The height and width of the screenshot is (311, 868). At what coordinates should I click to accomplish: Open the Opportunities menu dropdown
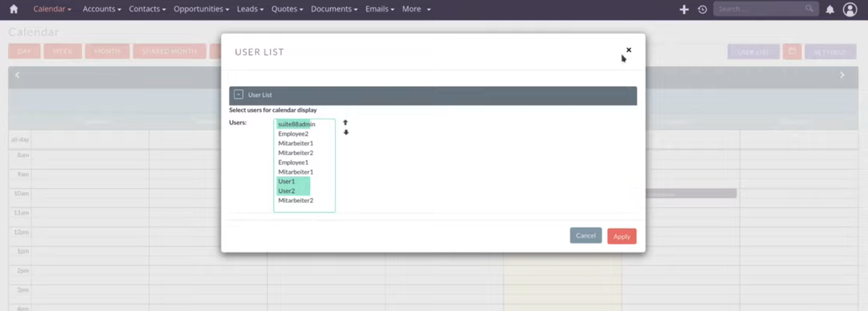point(201,9)
